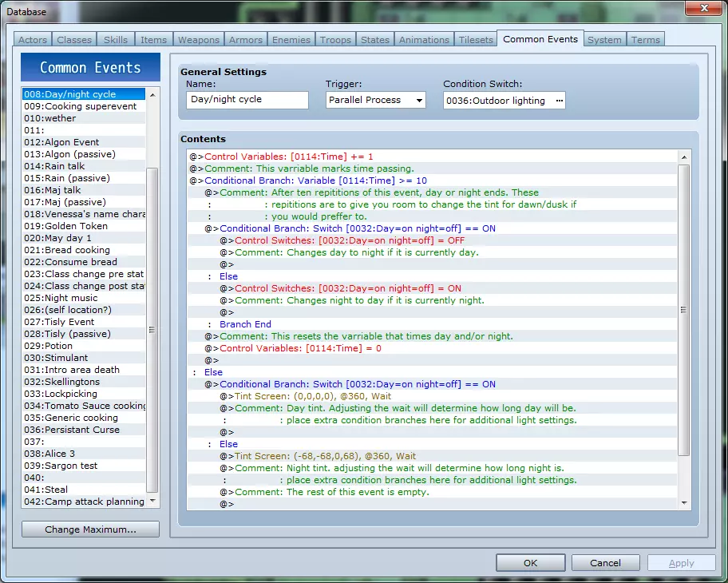Select the Troops tab
This screenshot has height=583, width=728.
point(335,40)
